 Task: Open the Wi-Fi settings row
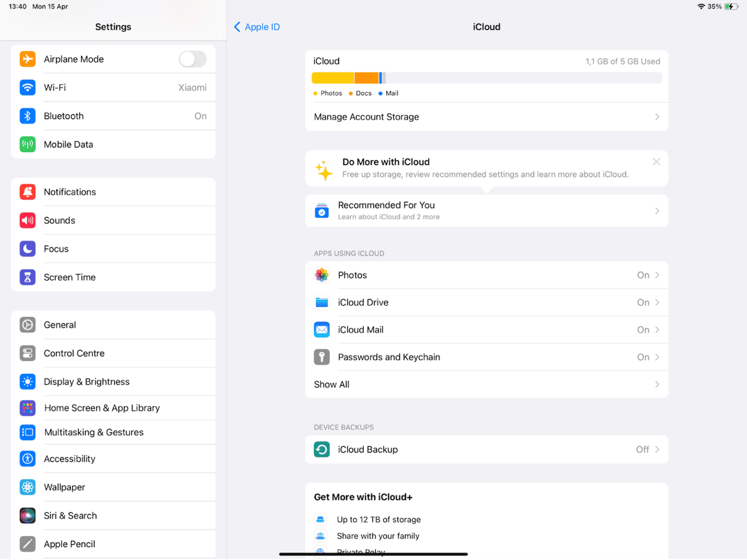[113, 87]
